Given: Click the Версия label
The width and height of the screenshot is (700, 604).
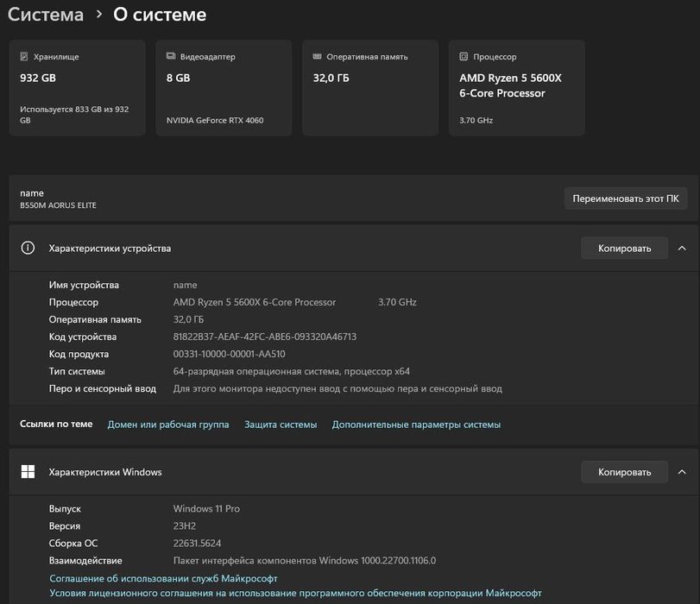Looking at the screenshot, I should 64,525.
